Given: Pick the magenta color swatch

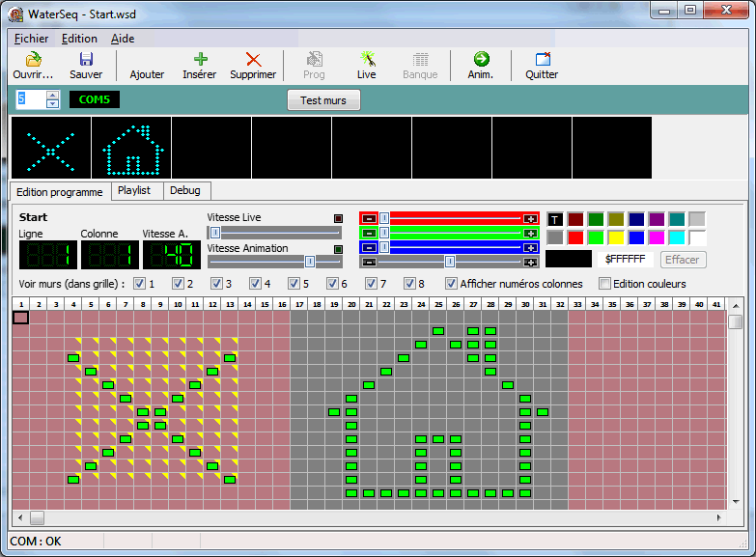Looking at the screenshot, I should 657,237.
